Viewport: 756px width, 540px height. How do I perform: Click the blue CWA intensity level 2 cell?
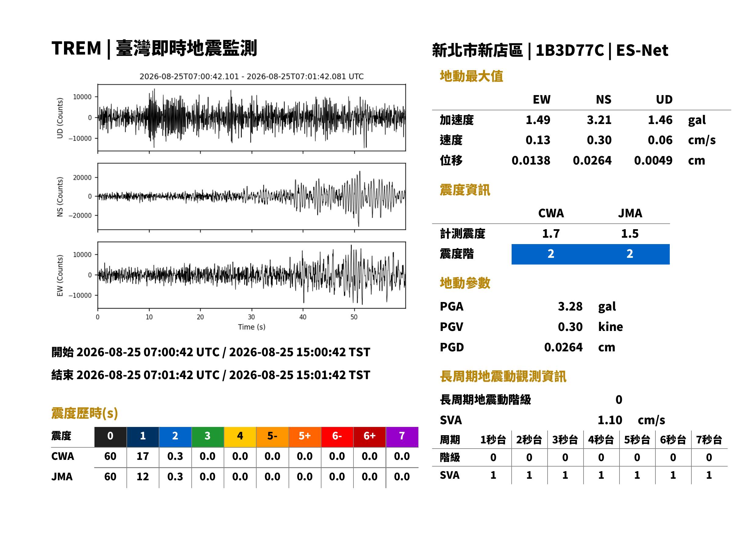click(551, 254)
